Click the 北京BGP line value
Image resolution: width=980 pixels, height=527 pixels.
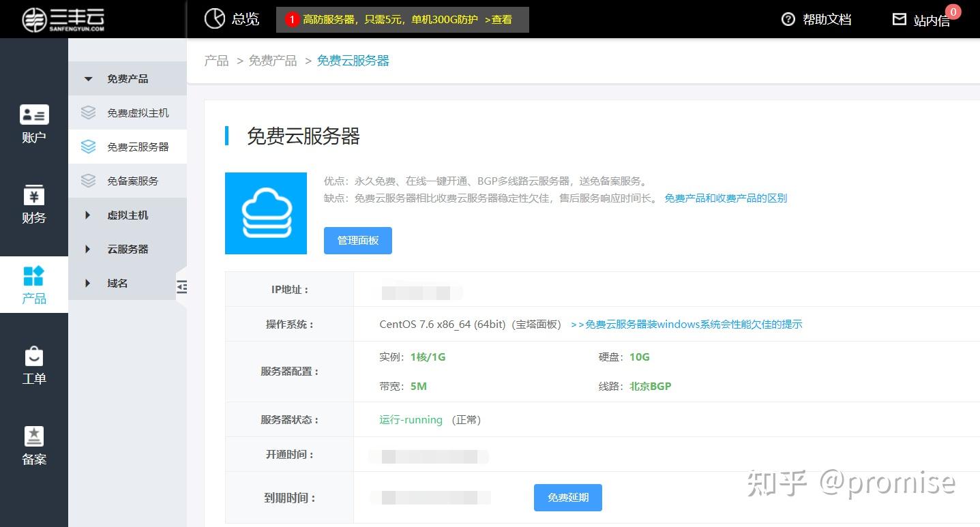[650, 386]
